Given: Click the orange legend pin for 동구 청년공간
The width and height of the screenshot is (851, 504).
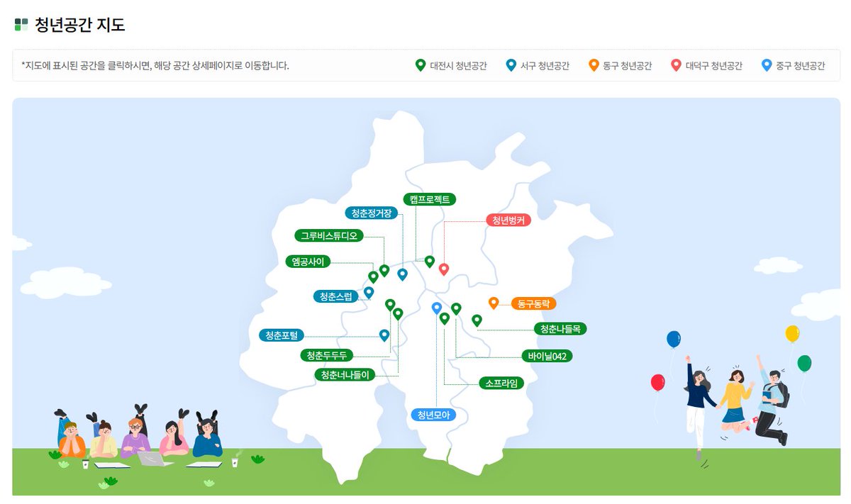Looking at the screenshot, I should click(594, 65).
